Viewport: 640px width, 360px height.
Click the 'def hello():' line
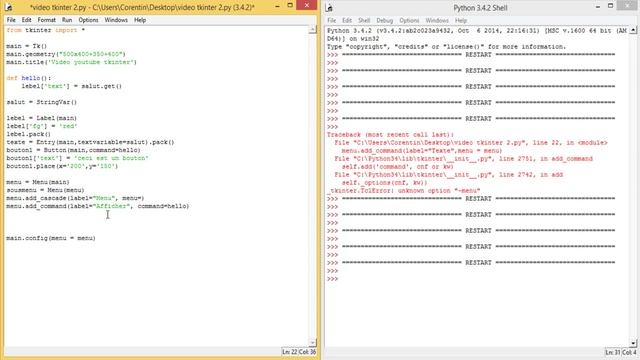coord(29,78)
